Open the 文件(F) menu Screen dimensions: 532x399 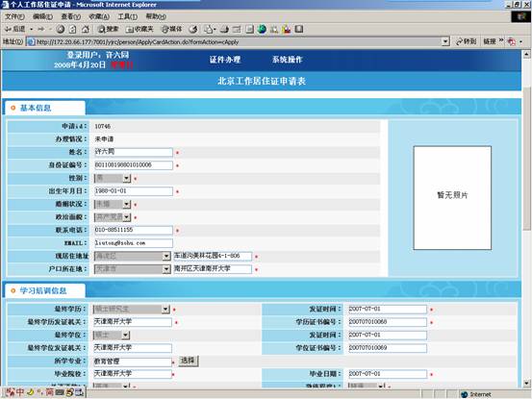14,16
